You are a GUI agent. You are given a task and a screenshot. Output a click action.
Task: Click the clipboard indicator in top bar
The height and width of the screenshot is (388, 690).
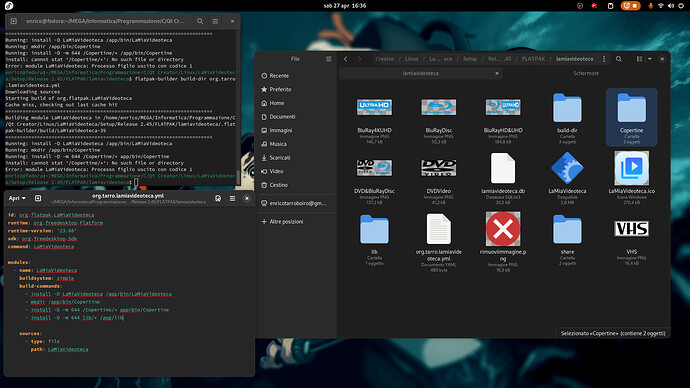pos(610,6)
